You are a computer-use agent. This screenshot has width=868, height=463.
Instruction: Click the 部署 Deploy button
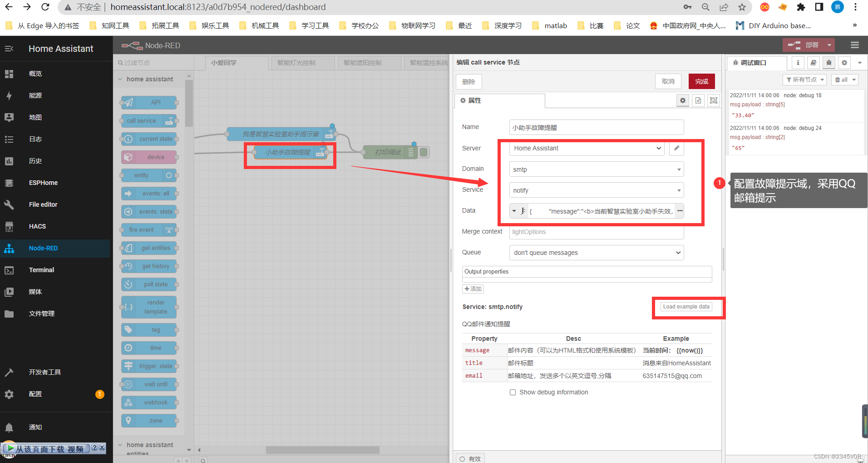(804, 45)
